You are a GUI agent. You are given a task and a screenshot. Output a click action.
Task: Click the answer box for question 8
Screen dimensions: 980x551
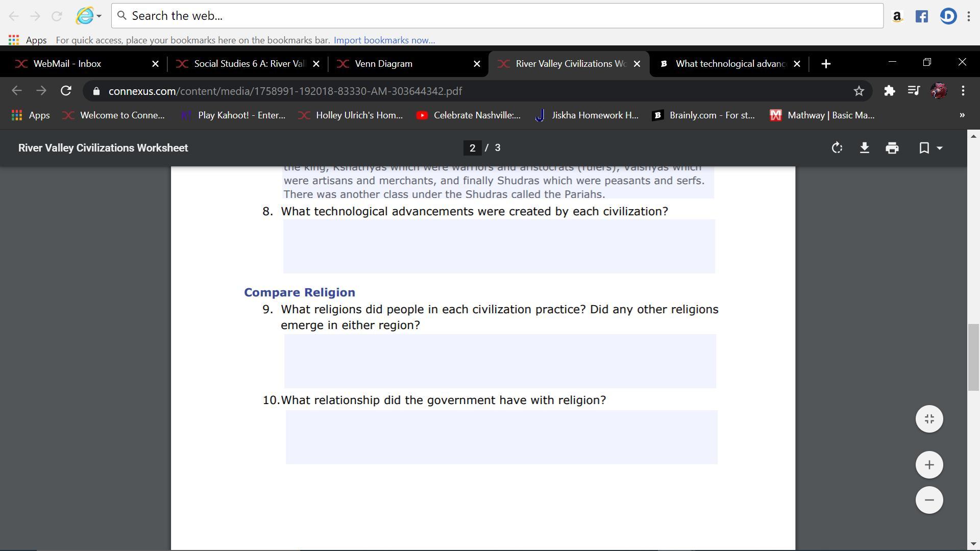pyautogui.click(x=499, y=246)
